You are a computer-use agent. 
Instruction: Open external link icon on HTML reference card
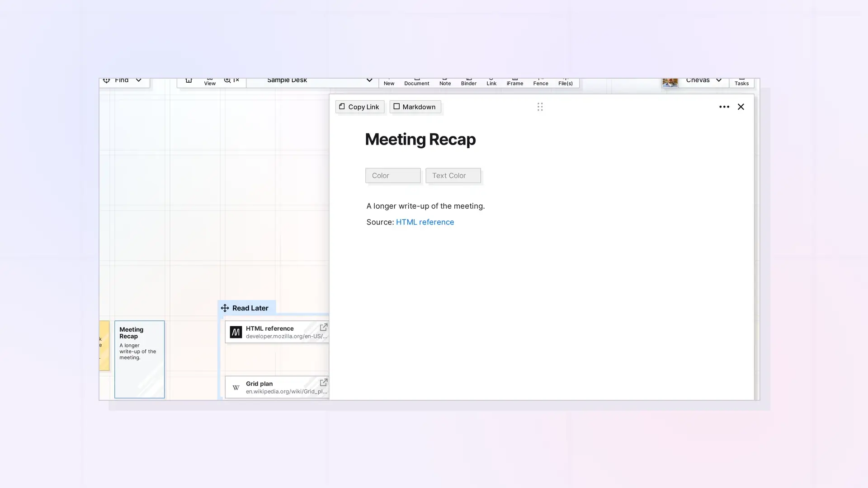[324, 327]
